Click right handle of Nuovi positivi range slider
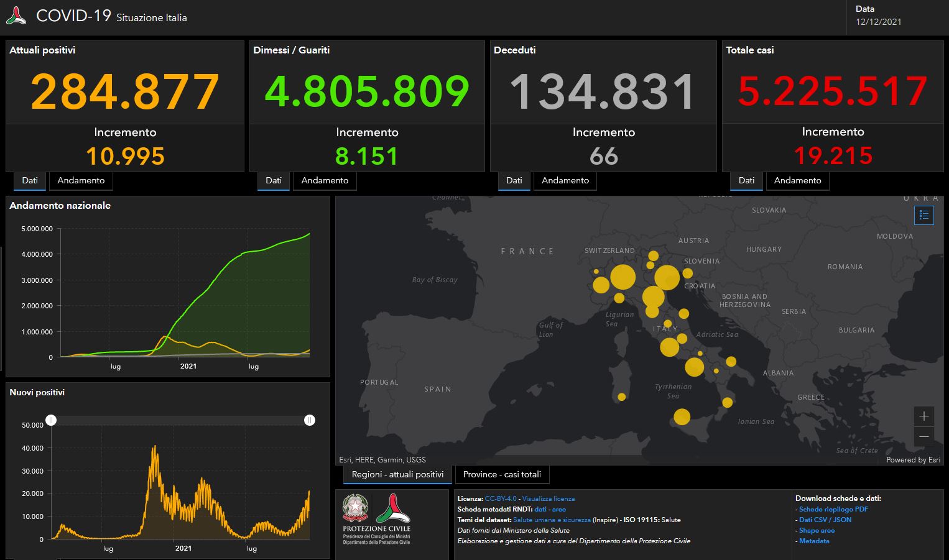 [x=310, y=420]
